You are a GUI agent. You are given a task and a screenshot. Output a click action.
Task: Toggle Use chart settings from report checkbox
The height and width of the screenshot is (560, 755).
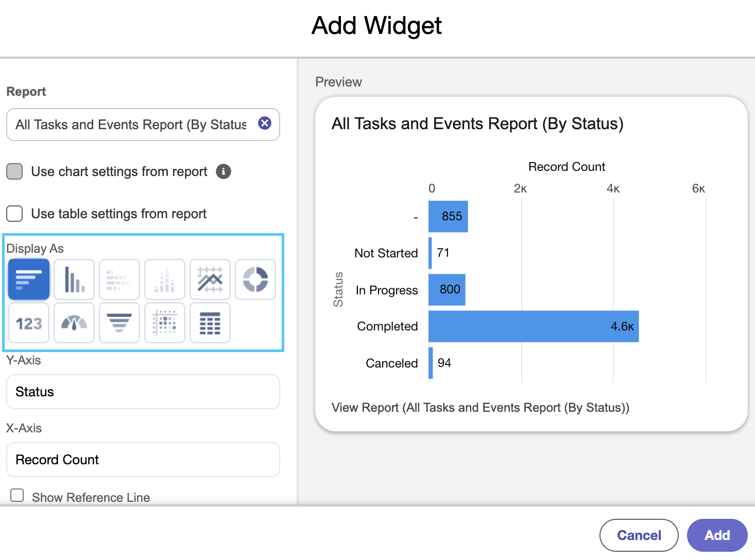pos(14,171)
